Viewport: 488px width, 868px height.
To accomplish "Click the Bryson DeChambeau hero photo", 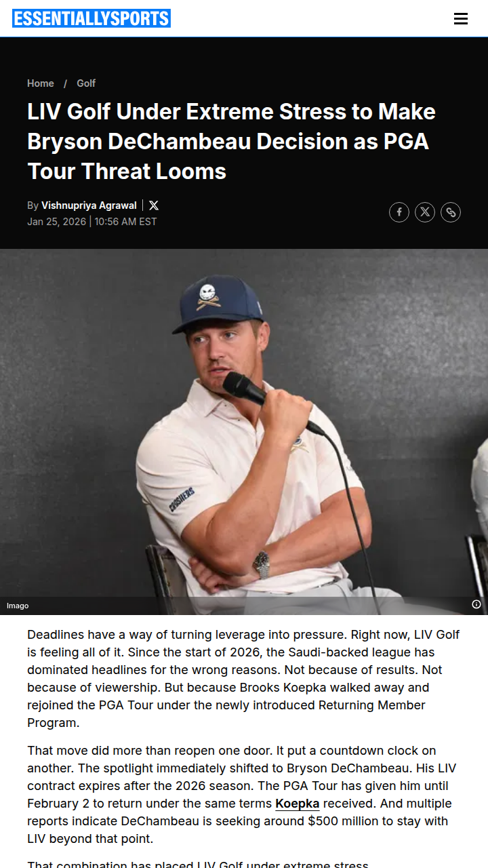I will coord(244,432).
